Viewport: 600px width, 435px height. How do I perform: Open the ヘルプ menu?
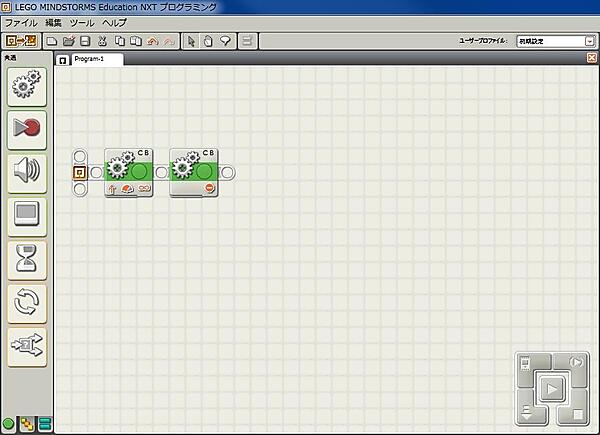115,22
